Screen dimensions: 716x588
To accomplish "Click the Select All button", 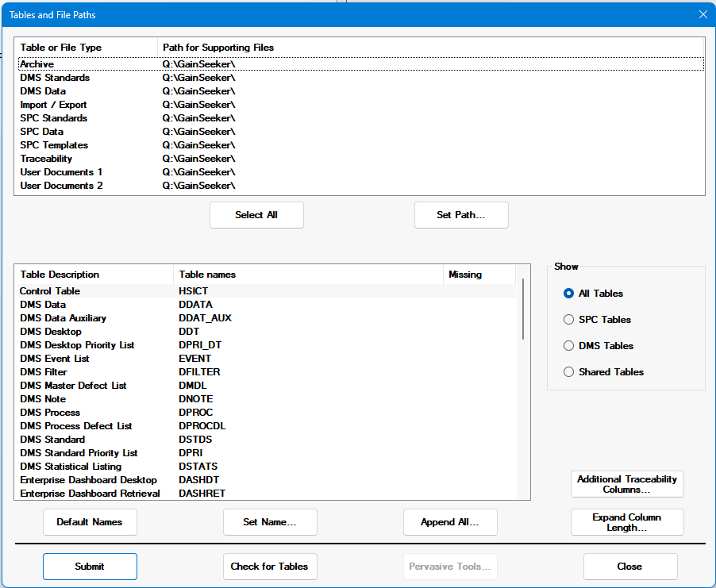I will tap(256, 215).
